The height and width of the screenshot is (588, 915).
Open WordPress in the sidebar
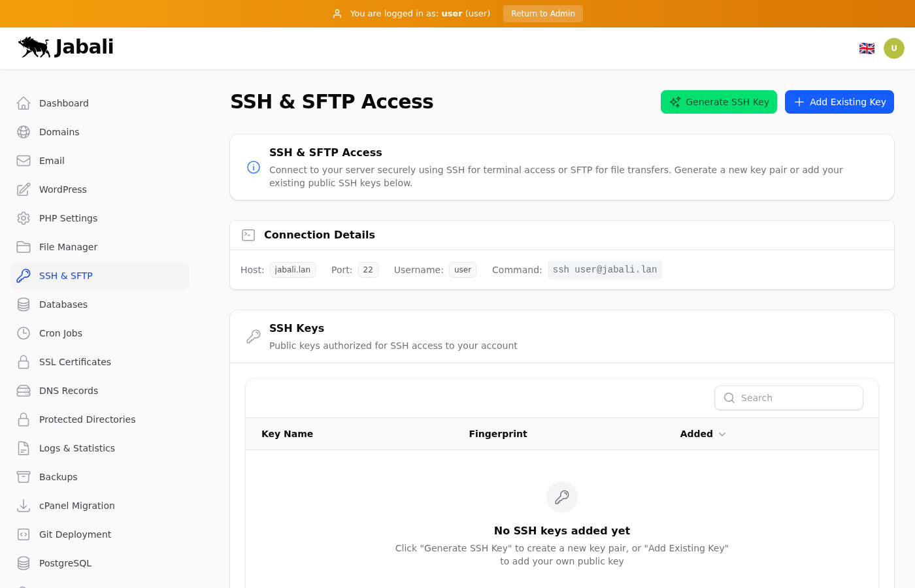63,189
